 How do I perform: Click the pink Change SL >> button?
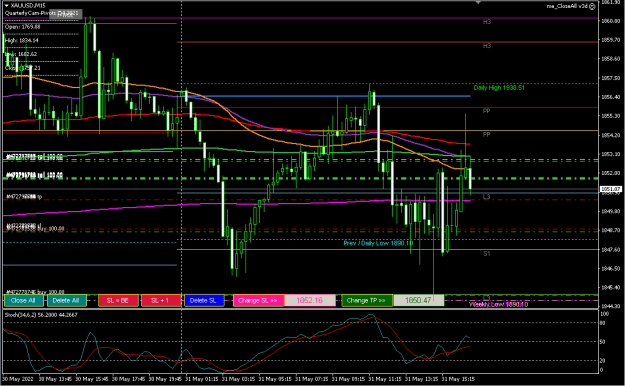coord(258,300)
